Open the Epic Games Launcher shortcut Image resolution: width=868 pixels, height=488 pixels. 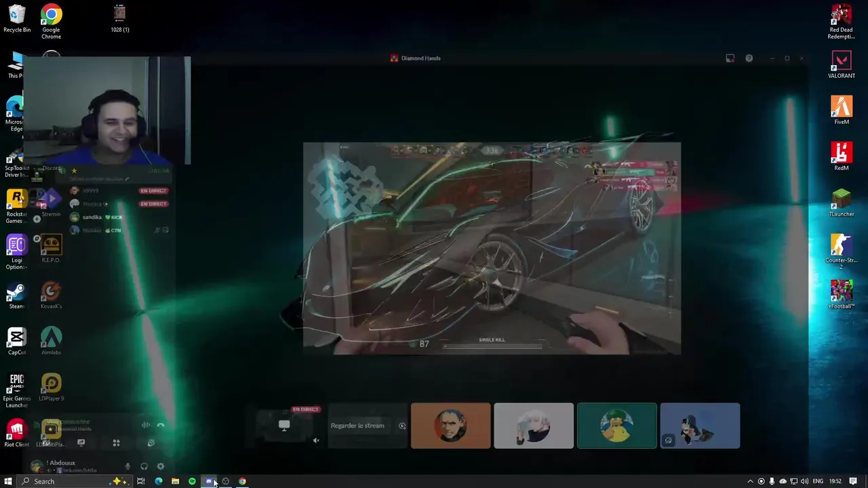17,391
